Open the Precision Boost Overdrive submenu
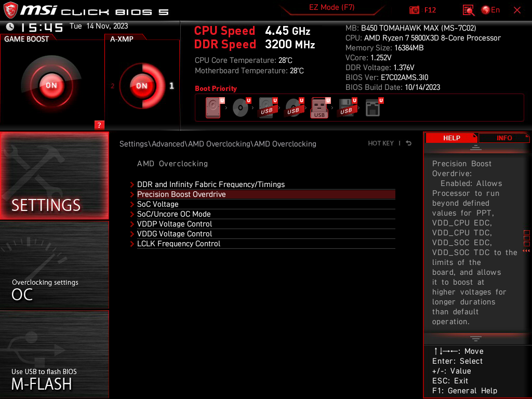 tap(266, 194)
